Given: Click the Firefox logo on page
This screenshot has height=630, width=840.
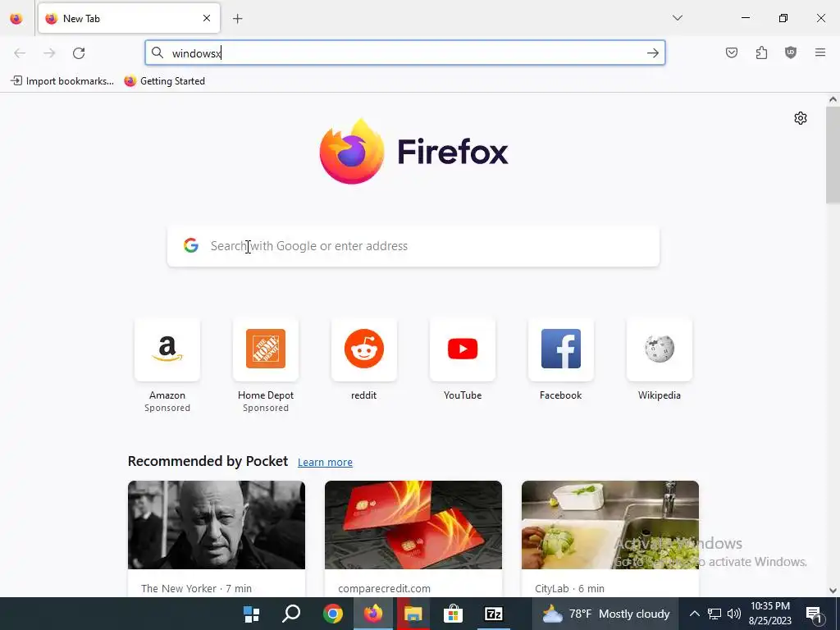Looking at the screenshot, I should tap(413, 152).
